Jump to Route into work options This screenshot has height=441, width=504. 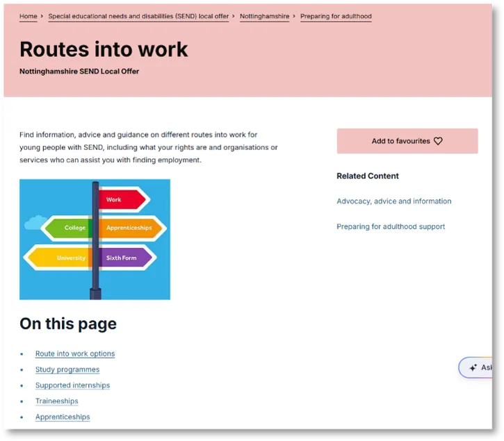pos(75,353)
